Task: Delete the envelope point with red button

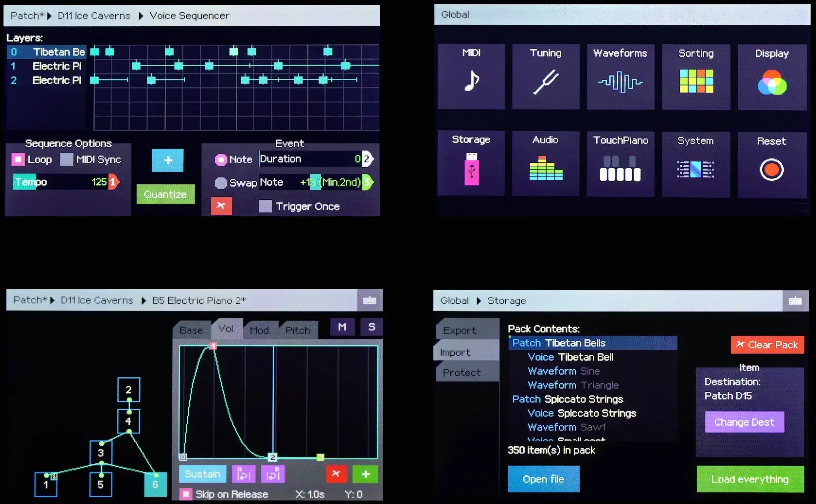Action: pyautogui.click(x=336, y=474)
